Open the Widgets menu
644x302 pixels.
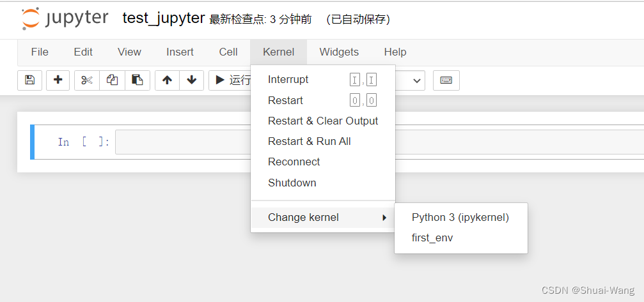pos(339,52)
